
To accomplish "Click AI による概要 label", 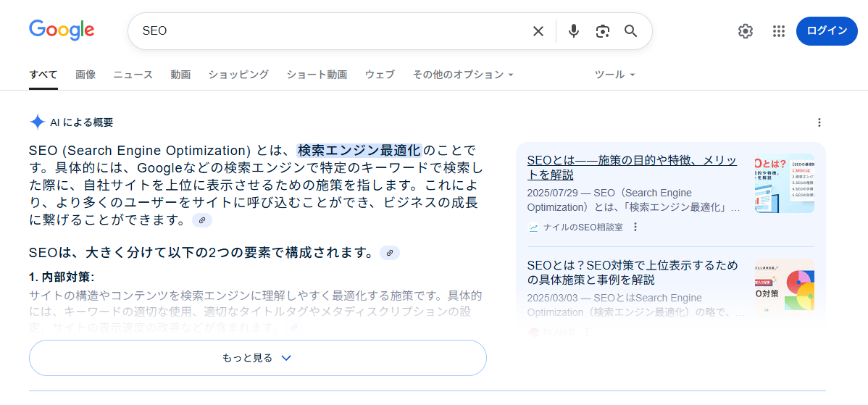I will tap(81, 122).
